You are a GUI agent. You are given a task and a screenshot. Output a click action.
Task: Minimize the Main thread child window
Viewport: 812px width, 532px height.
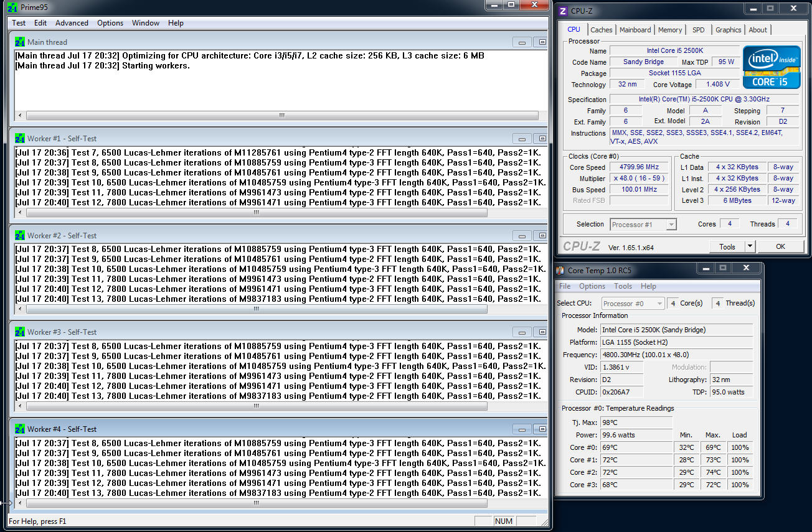pyautogui.click(x=522, y=42)
